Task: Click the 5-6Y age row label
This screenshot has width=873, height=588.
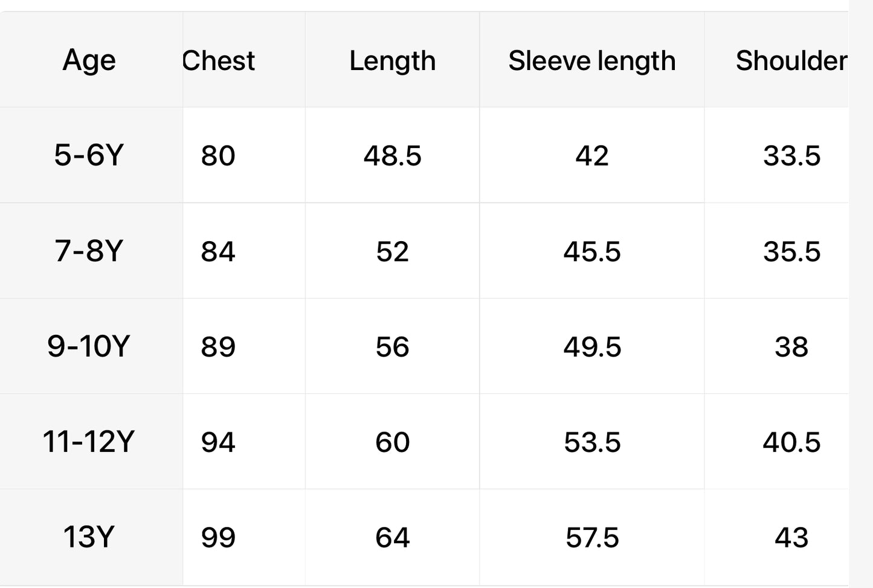Action: (x=89, y=155)
